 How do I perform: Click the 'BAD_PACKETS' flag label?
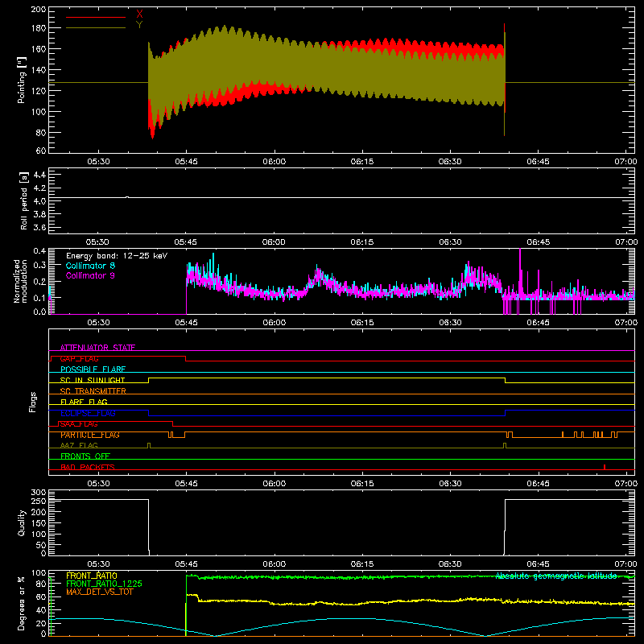(x=88, y=467)
